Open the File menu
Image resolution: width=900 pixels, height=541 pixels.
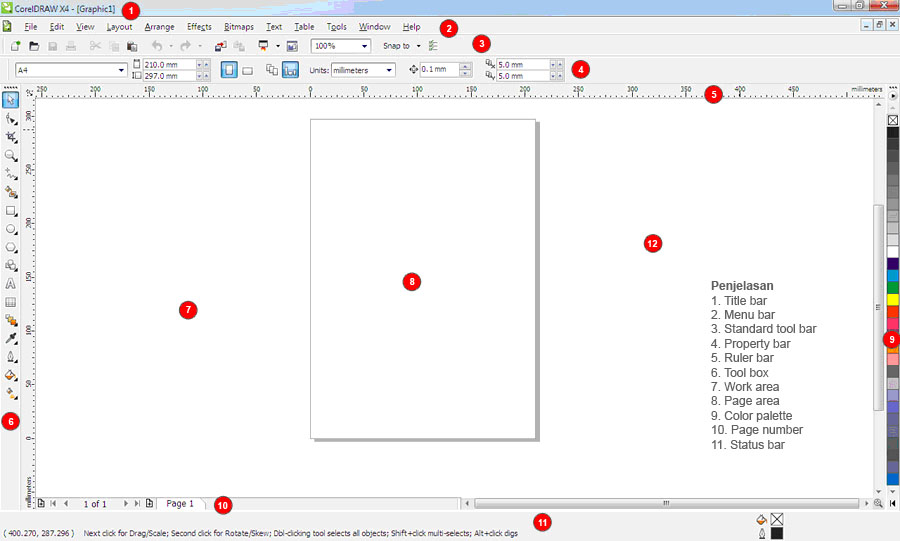click(30, 26)
